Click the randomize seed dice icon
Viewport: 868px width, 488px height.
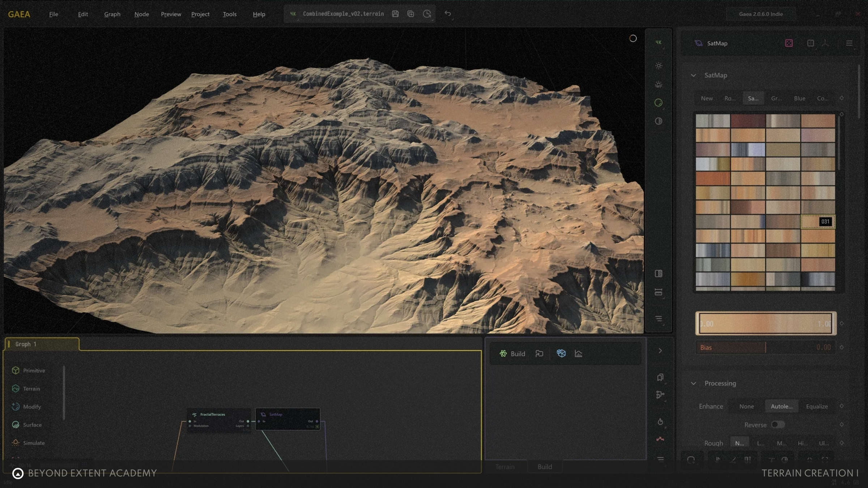pos(789,43)
